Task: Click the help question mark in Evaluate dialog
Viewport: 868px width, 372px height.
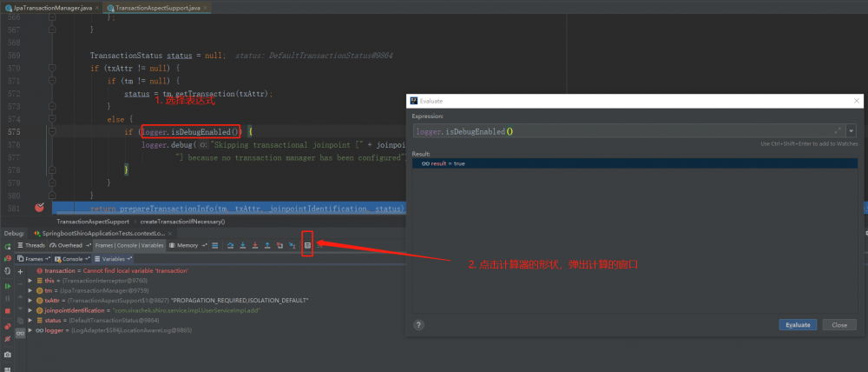Action: [x=418, y=324]
